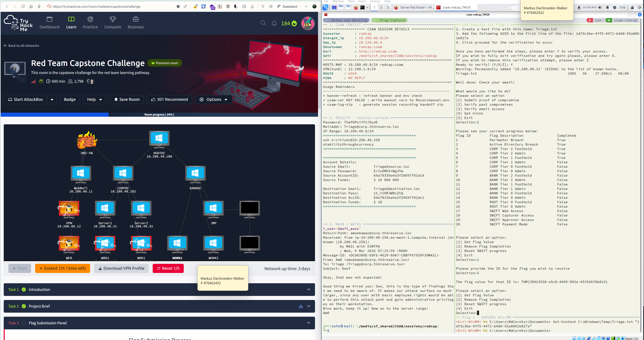Toggle the Task 3 completion circle
644x340 pixels.
pos(24,323)
